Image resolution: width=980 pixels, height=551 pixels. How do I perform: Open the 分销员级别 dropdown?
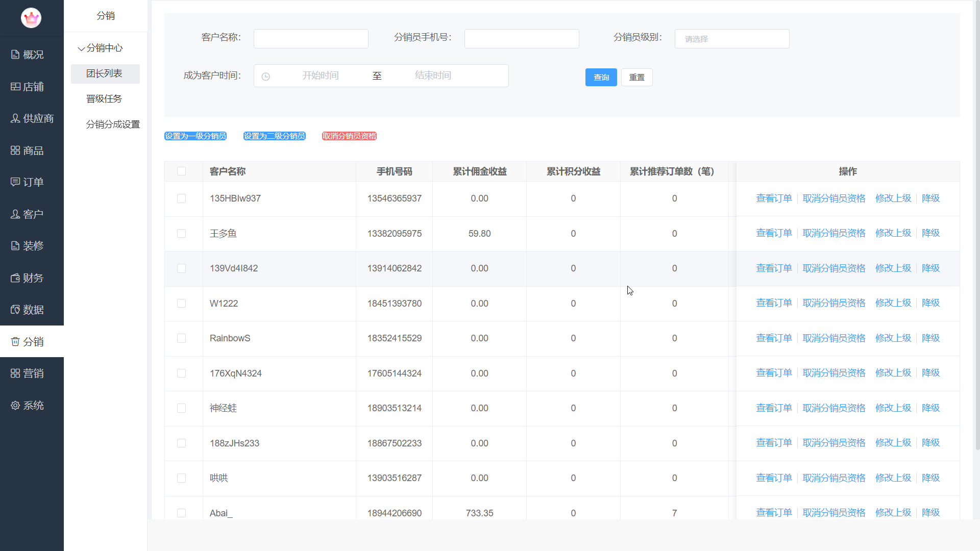(732, 39)
